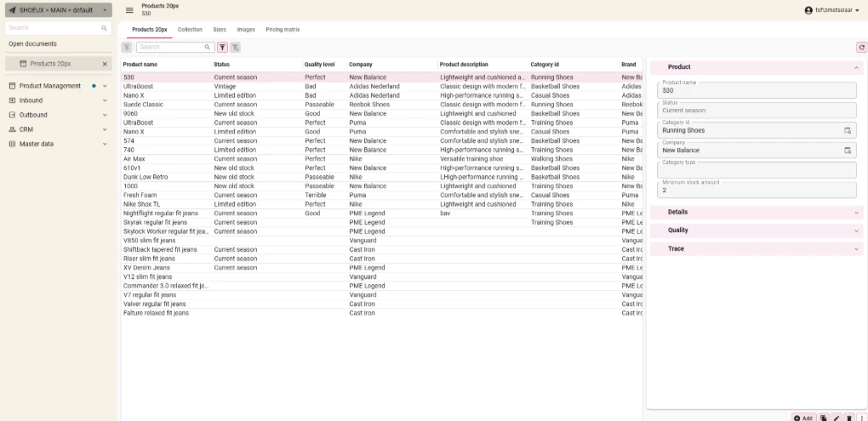Image resolution: width=868 pixels, height=421 pixels.
Task: Click the Master data icon
Action: pos(13,144)
